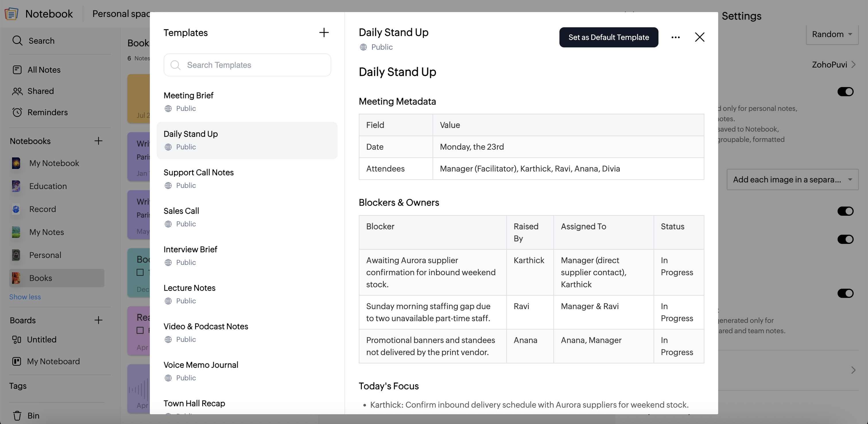Open the Bin
868x424 pixels.
tap(33, 416)
